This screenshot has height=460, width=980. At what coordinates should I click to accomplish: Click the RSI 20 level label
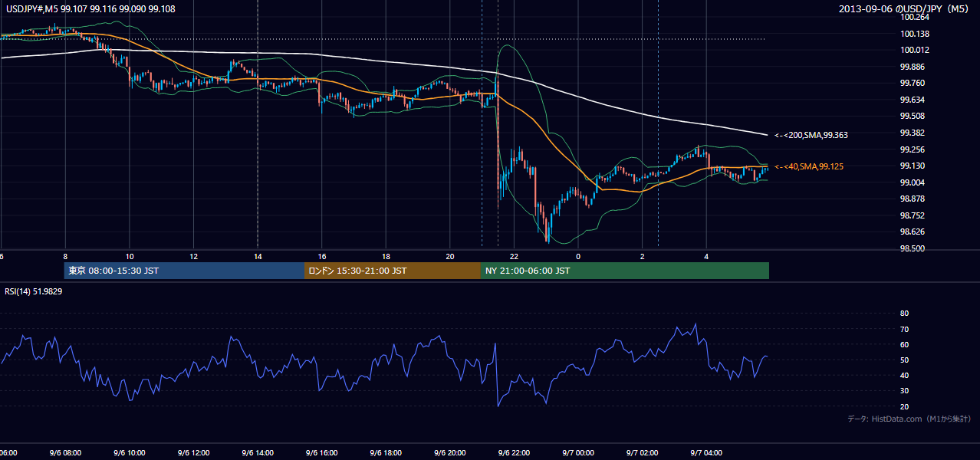[x=904, y=406]
